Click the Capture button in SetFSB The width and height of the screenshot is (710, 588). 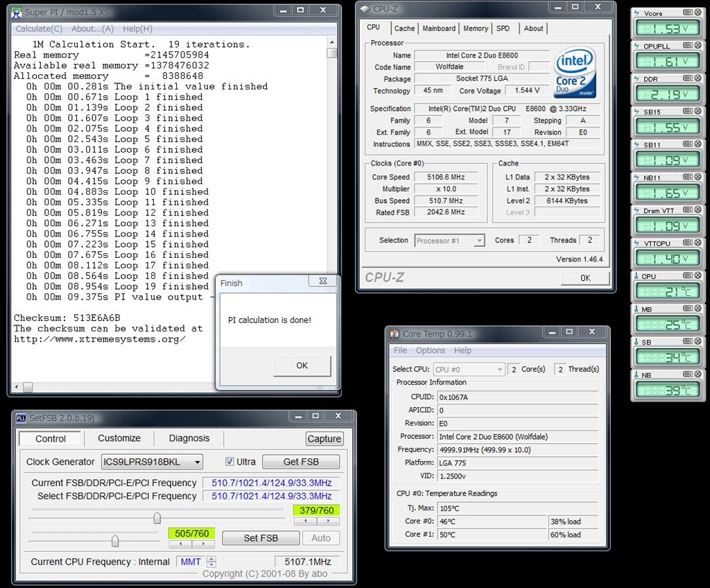324,439
